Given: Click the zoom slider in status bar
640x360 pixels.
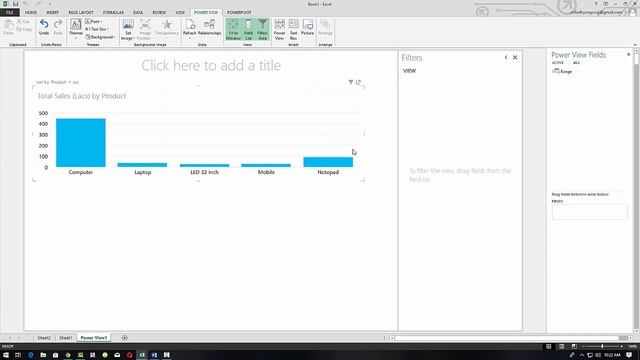Looking at the screenshot, I should point(602,347).
